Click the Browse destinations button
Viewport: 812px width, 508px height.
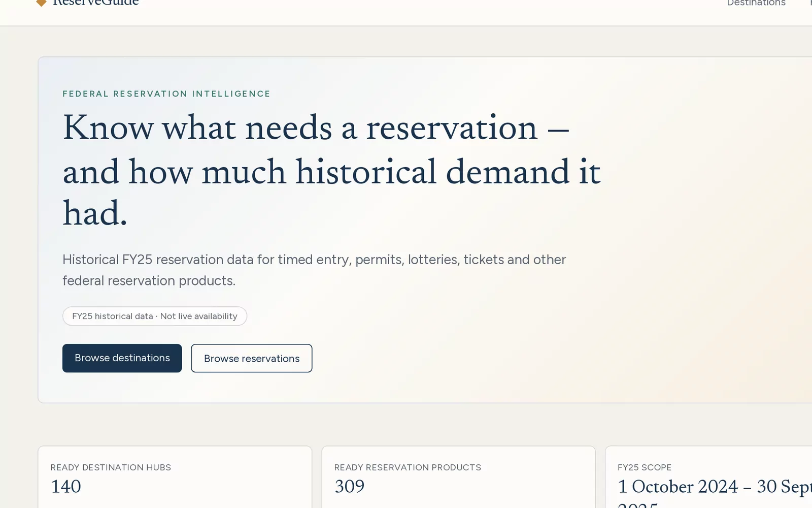(122, 358)
